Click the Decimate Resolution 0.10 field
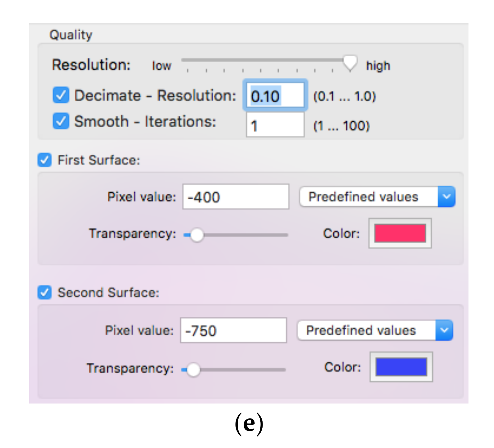Image resolution: width=494 pixels, height=448 pixels. (275, 96)
